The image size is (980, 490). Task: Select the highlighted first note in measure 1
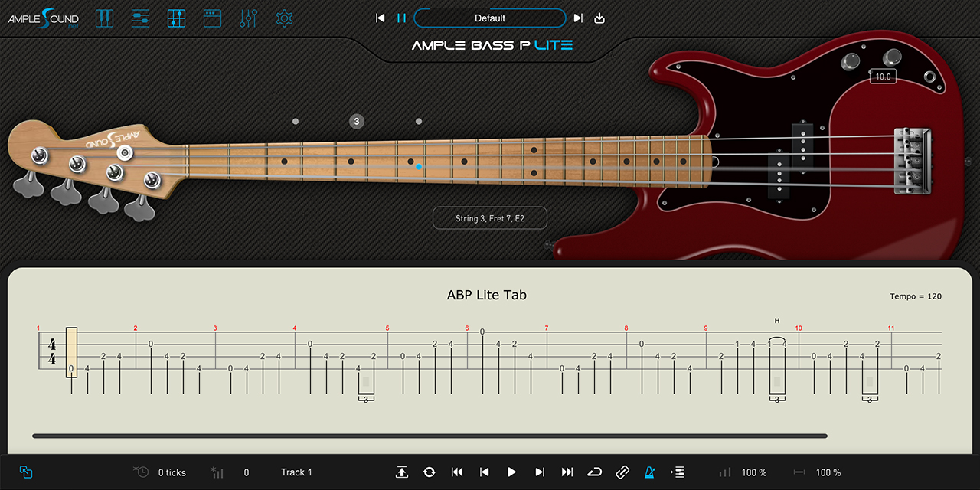pyautogui.click(x=71, y=352)
